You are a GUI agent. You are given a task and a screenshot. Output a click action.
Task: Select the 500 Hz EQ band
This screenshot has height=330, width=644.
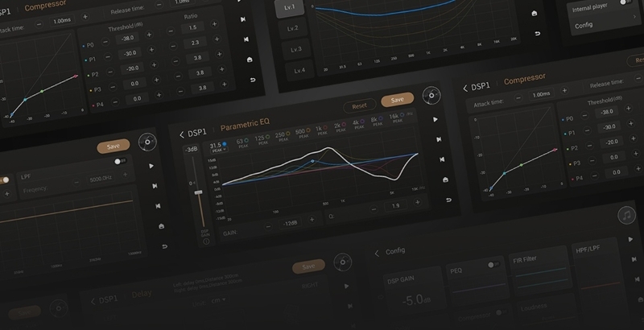point(303,131)
